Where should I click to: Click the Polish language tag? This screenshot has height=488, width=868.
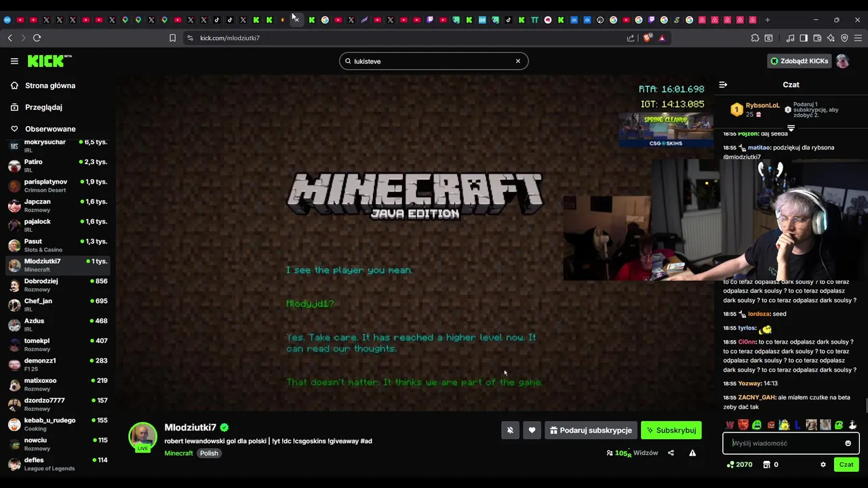pyautogui.click(x=209, y=453)
